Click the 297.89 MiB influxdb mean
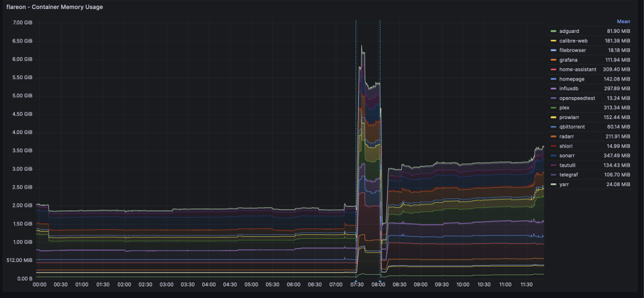644x298 pixels. pyautogui.click(x=617, y=89)
